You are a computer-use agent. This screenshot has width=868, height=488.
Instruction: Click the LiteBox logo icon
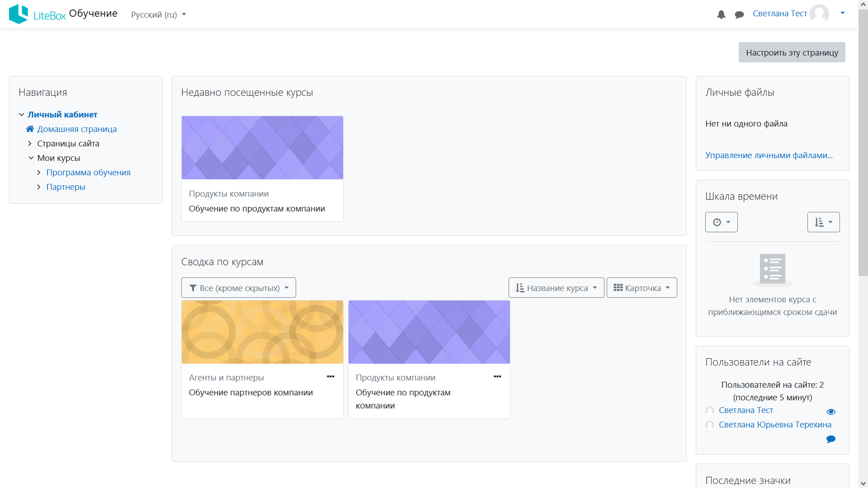(x=19, y=14)
